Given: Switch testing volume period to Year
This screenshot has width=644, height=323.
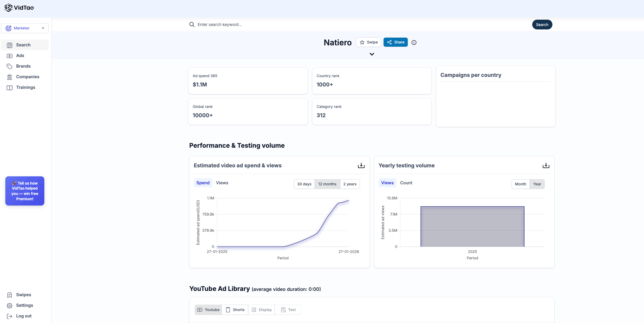Looking at the screenshot, I should point(537,184).
